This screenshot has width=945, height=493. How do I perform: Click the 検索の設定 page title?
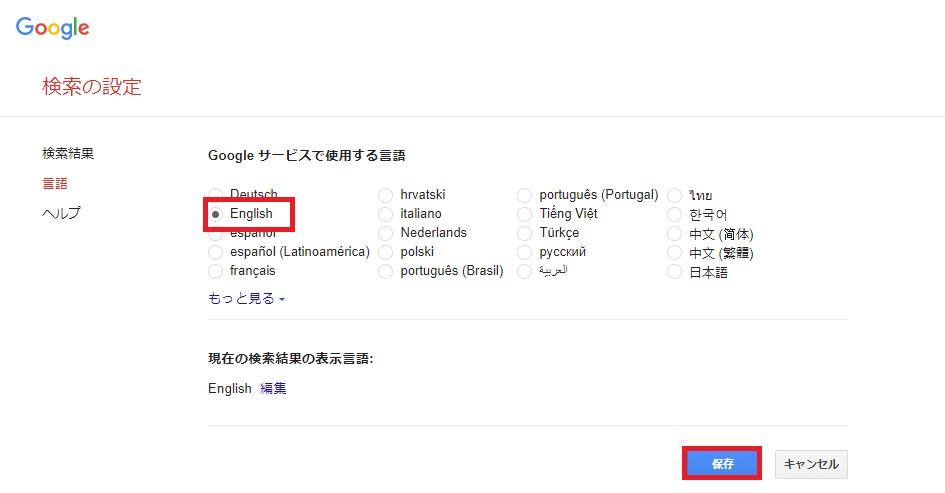pos(92,87)
